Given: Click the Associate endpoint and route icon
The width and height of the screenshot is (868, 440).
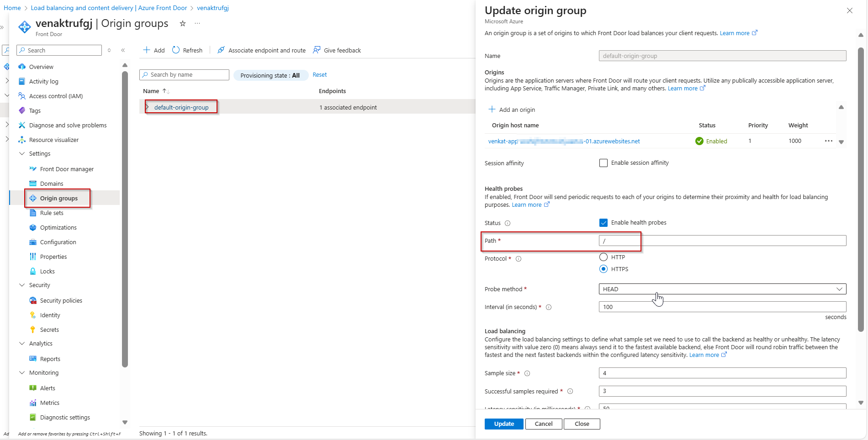Looking at the screenshot, I should click(221, 50).
